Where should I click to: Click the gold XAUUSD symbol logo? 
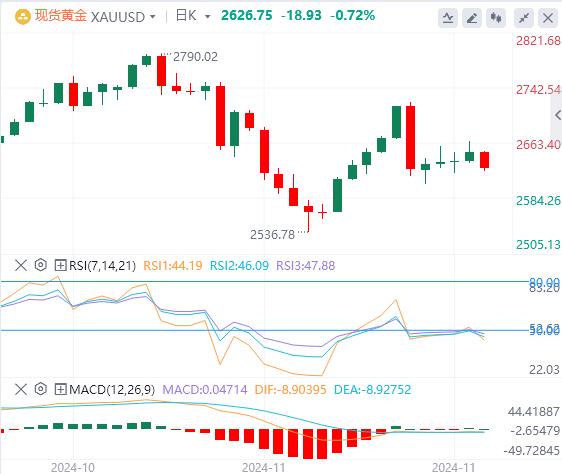(23, 17)
